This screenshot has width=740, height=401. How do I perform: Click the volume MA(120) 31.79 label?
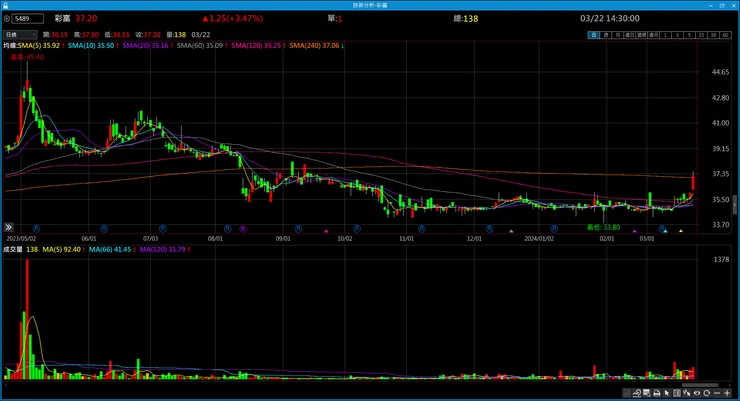pyautogui.click(x=163, y=249)
